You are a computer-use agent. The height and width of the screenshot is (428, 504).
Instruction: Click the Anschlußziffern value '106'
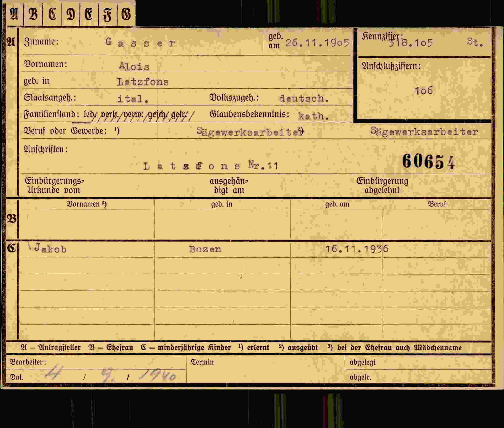[424, 90]
